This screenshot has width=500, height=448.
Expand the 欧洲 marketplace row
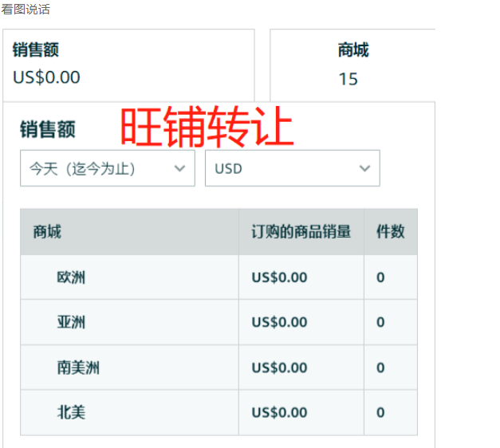(71, 277)
